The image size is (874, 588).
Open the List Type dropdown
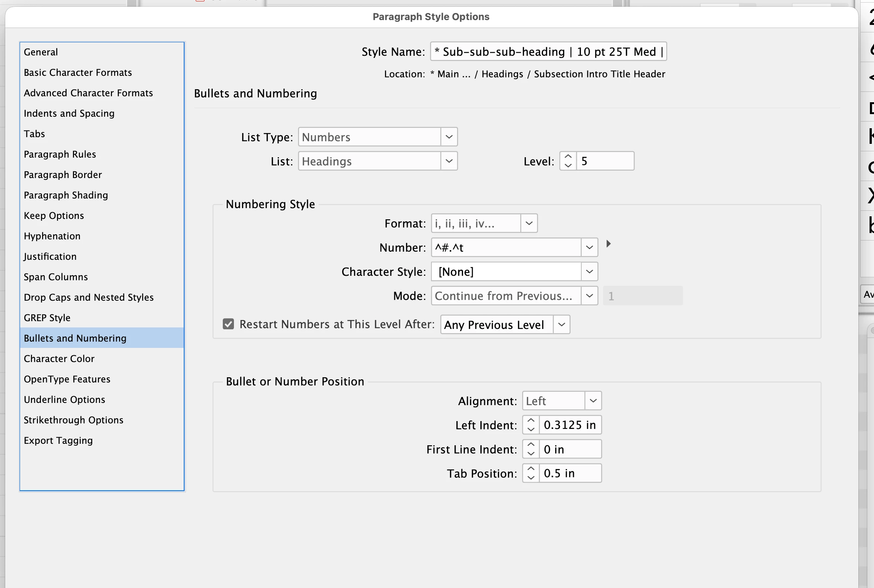pos(377,137)
